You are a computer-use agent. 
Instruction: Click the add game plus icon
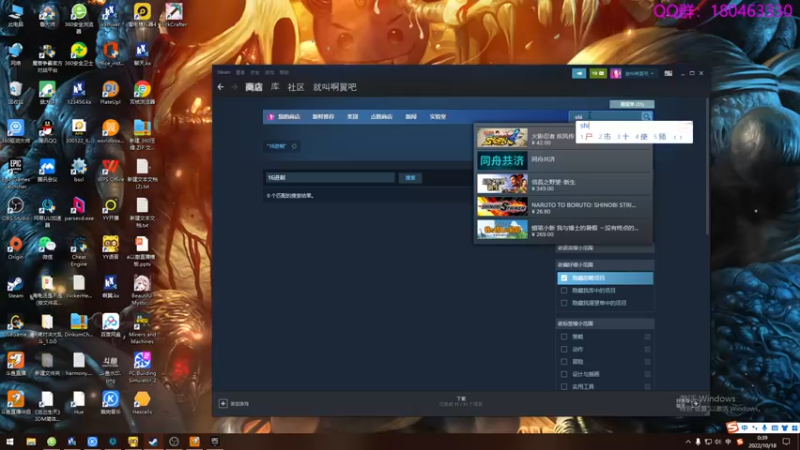pyautogui.click(x=223, y=404)
